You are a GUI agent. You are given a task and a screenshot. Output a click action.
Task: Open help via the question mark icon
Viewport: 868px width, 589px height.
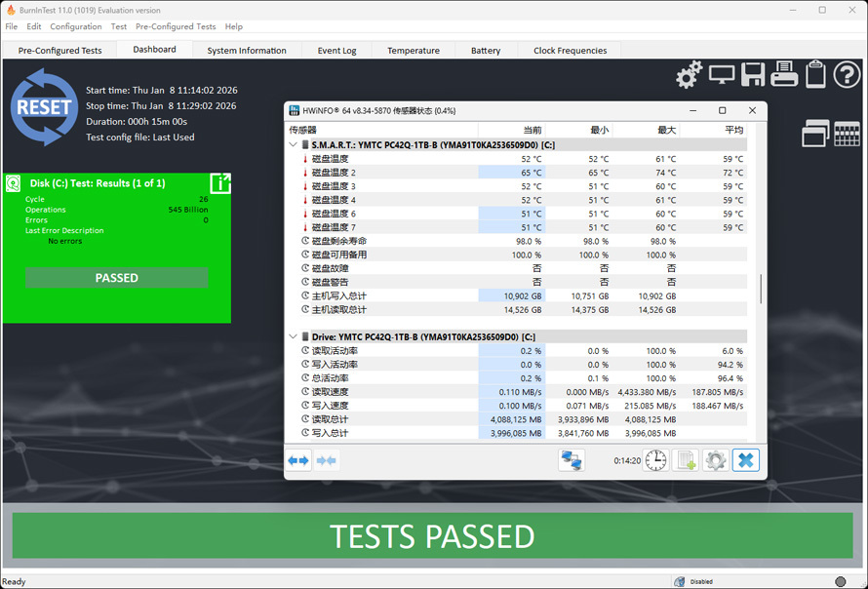point(847,75)
